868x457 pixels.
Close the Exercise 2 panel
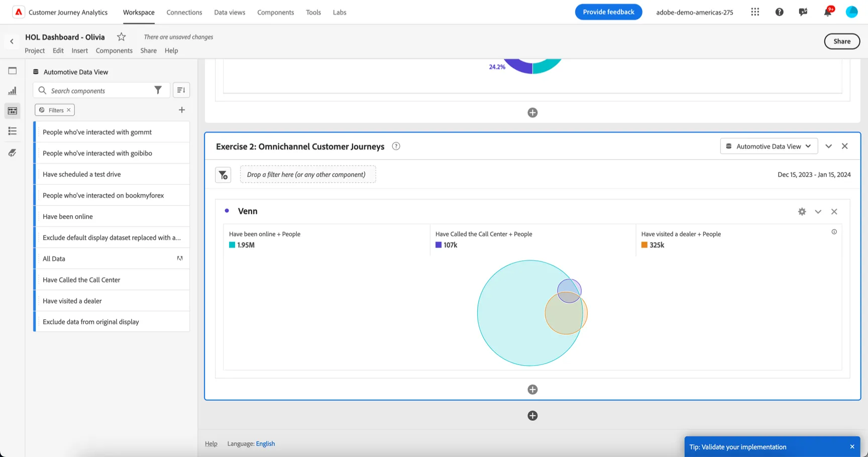point(844,146)
